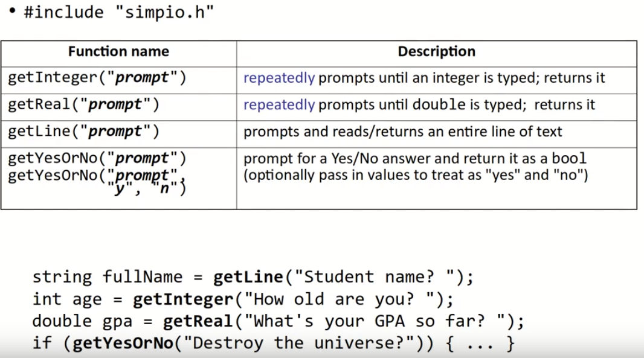
Task: Select the getReal("prompt") table cell
Action: pos(84,105)
